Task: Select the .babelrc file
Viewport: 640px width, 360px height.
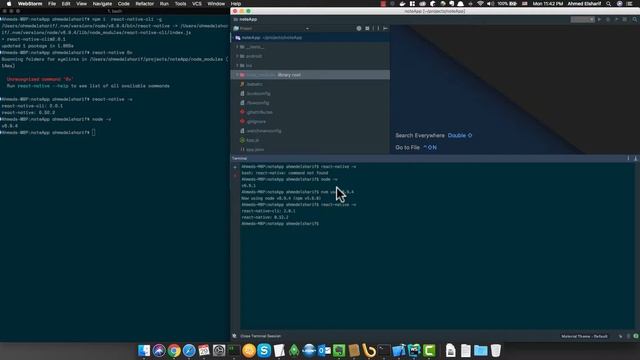Action: (x=254, y=84)
